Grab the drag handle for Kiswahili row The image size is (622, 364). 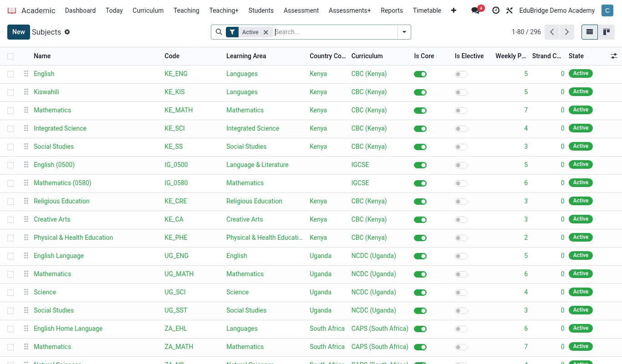tap(26, 92)
